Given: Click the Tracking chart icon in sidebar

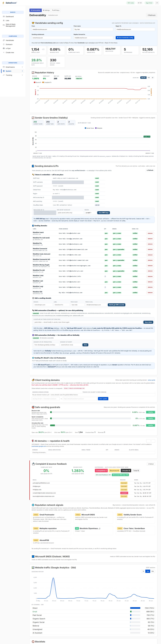Looking at the screenshot, I should click(4, 75).
